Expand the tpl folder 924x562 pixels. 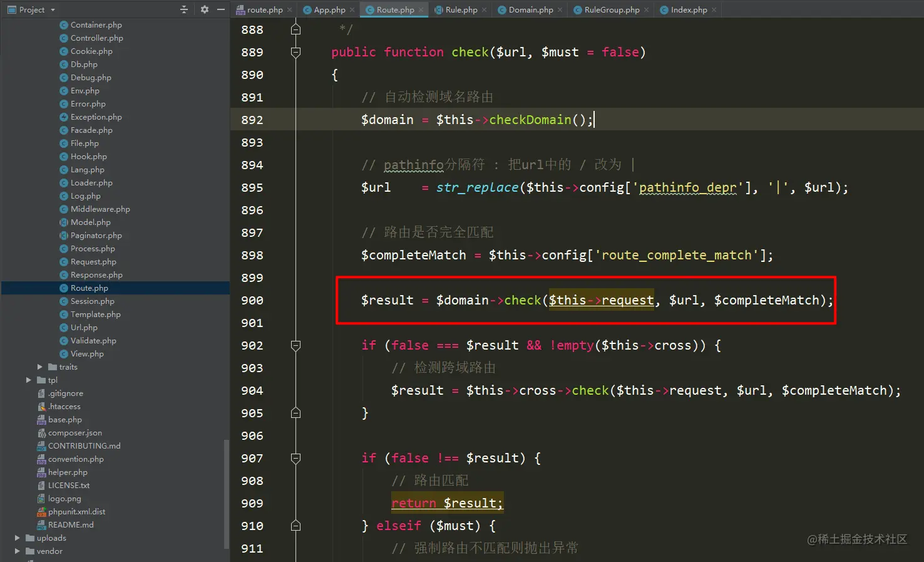28,380
